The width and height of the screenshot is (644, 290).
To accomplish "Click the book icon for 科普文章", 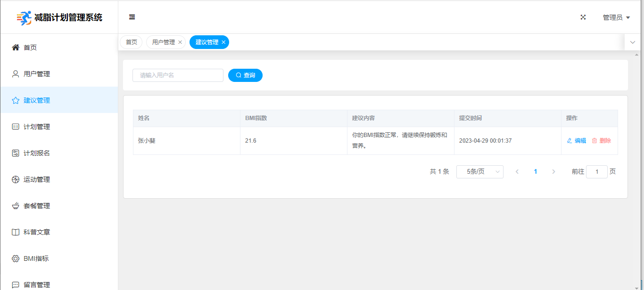I will click(x=16, y=232).
